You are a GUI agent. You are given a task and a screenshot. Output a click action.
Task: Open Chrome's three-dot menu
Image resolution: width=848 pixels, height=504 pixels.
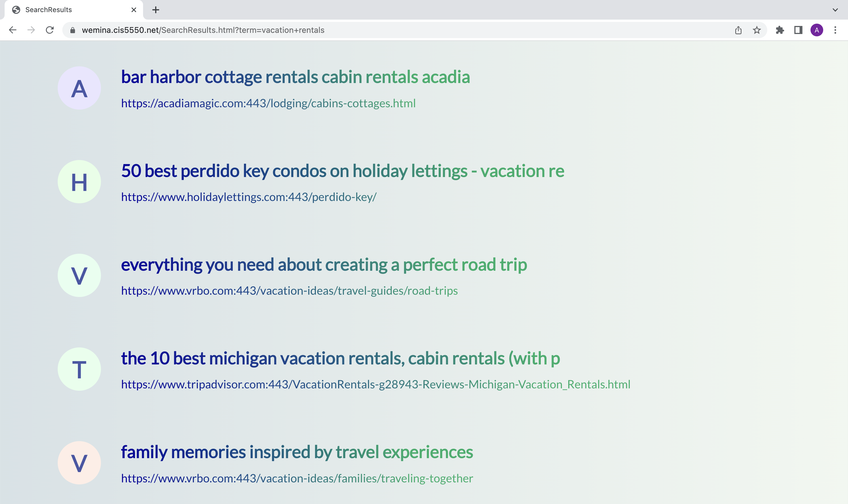click(835, 30)
